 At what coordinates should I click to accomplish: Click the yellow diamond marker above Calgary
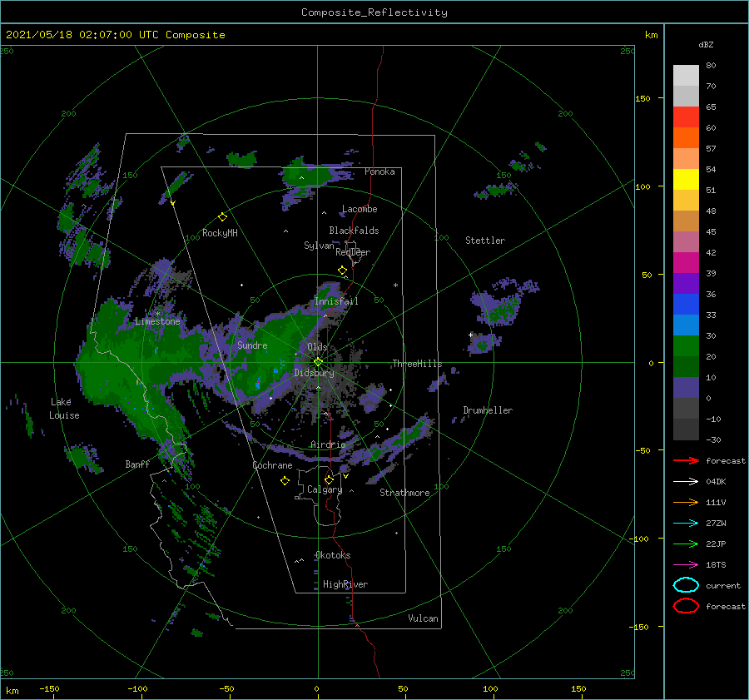[x=329, y=479]
